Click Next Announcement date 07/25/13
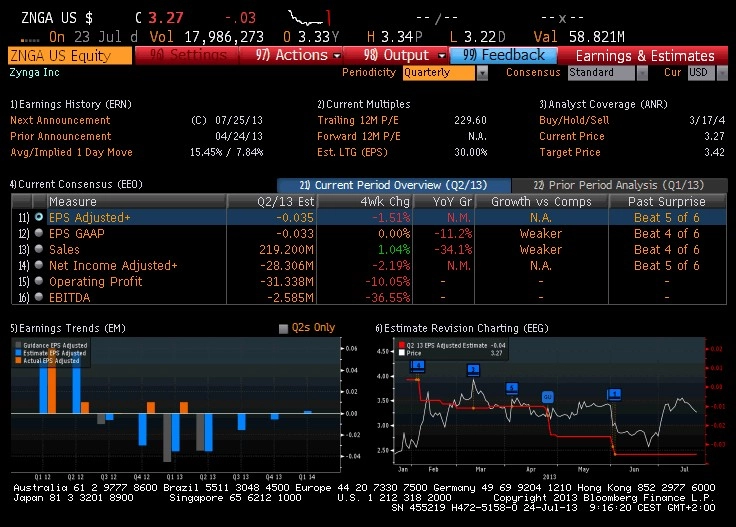Viewport: 736px width, 527px height. point(239,120)
